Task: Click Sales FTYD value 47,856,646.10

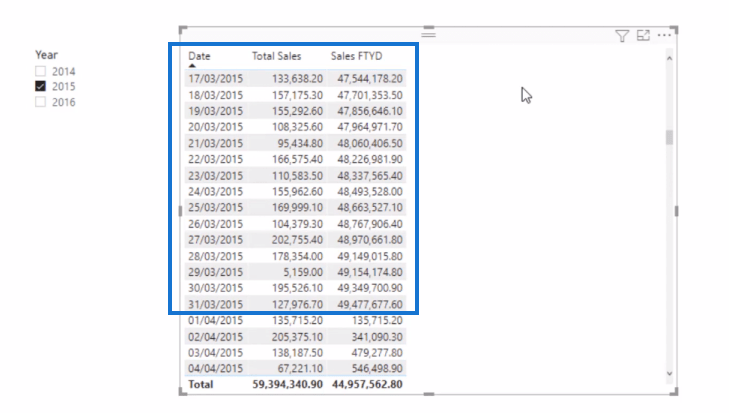Action: click(370, 111)
